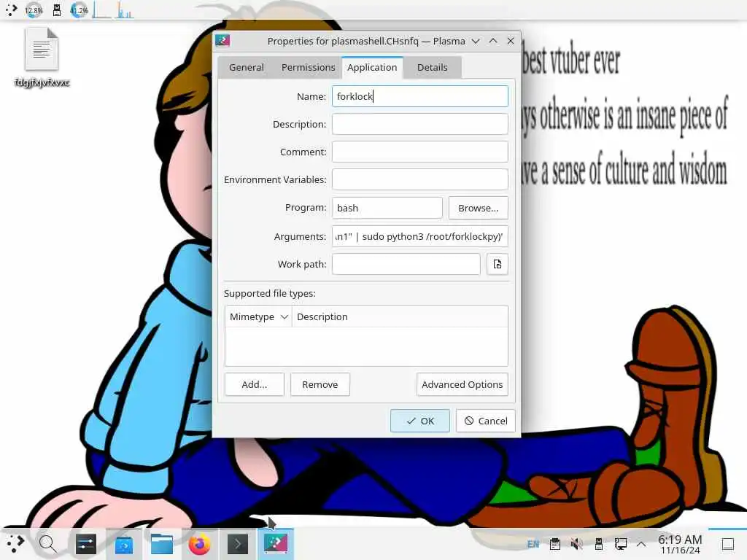
Task: Click the top panel Plasma launcher icon
Action: (x=11, y=9)
